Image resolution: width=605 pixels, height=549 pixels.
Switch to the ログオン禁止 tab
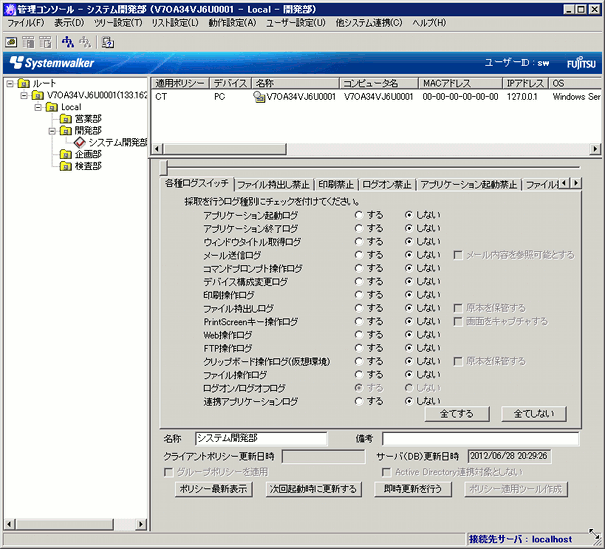coord(387,185)
